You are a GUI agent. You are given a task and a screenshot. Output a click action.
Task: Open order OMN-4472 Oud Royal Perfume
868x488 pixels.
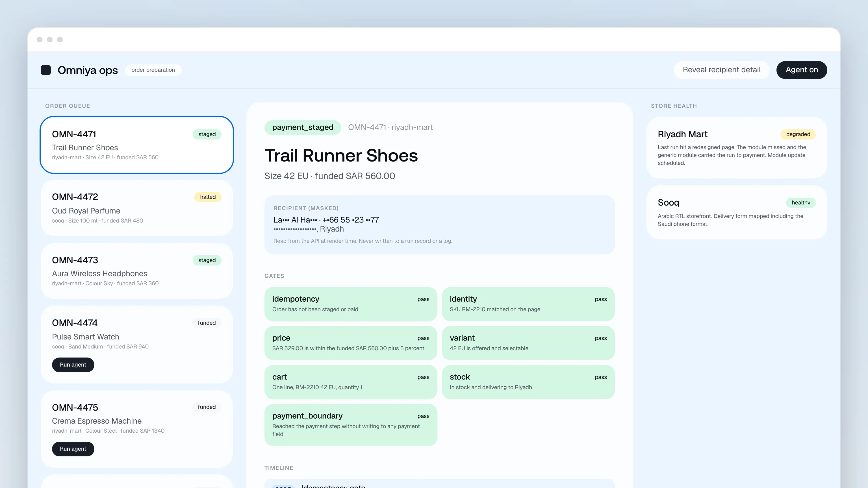(x=136, y=208)
